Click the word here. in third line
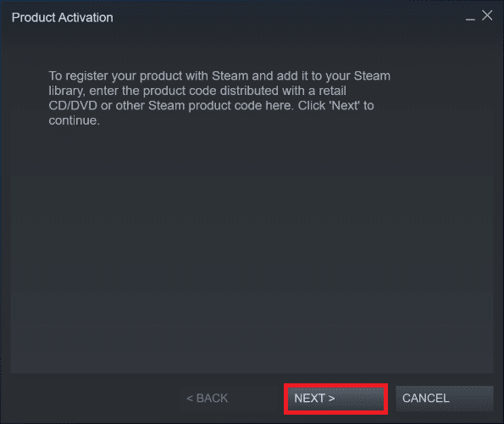This screenshot has height=424, width=504. coord(280,105)
